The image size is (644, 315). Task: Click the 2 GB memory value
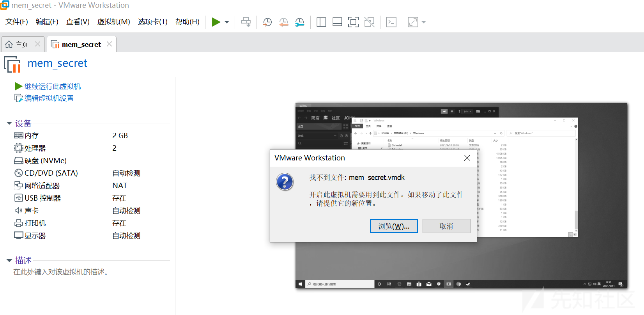(120, 135)
